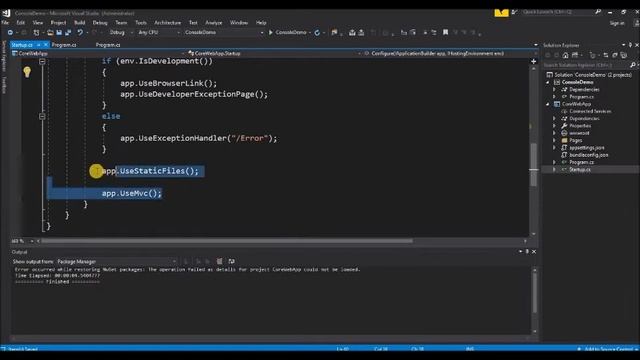The width and height of the screenshot is (640, 360).
Task: Click the green Start debugging arrow
Action: click(x=271, y=32)
